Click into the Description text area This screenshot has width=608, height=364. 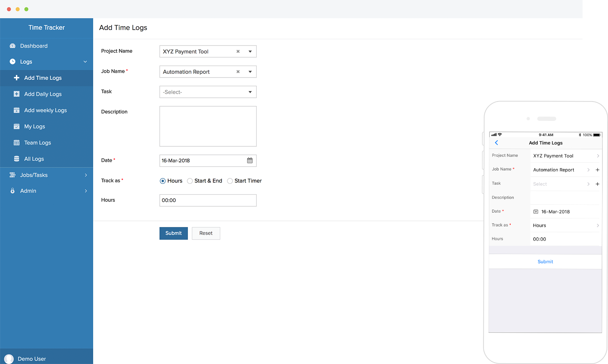pos(208,126)
